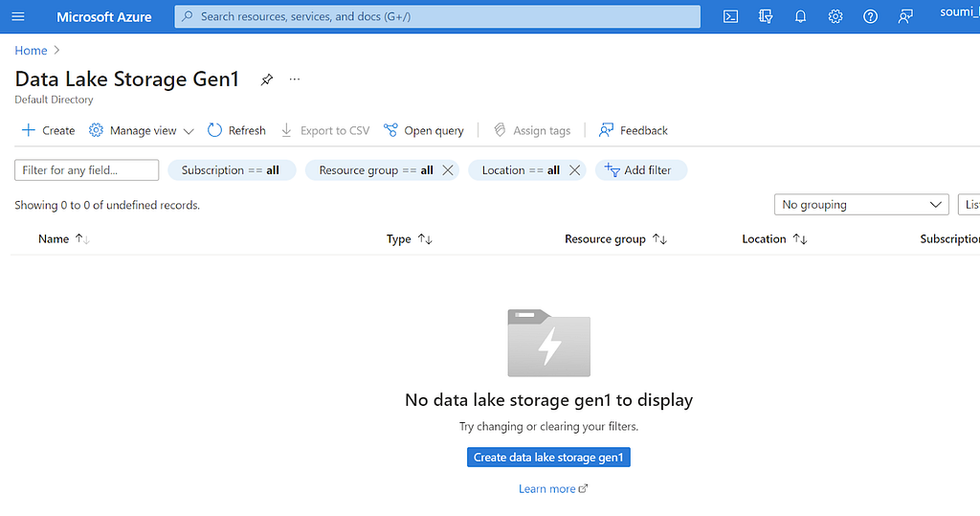Open the No grouping dropdown
Viewport: 980px width, 516px height.
click(861, 205)
